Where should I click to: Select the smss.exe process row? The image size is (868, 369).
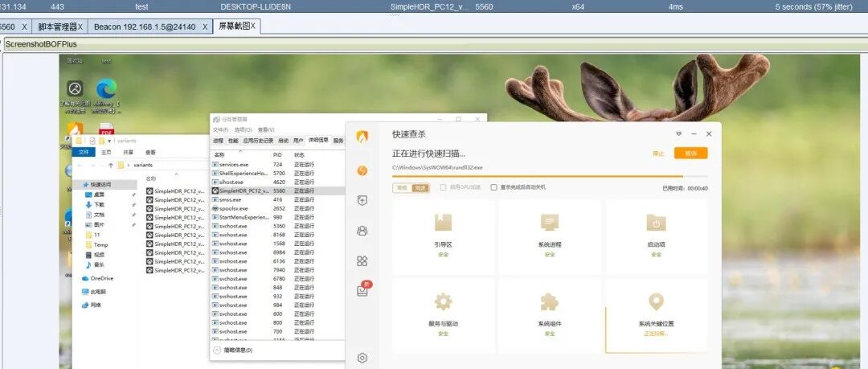[x=278, y=199]
